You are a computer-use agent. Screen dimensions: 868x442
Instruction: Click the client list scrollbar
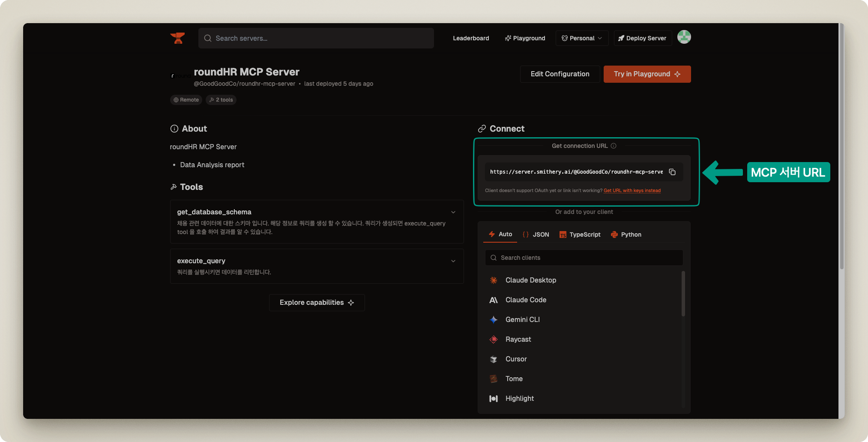[683, 294]
